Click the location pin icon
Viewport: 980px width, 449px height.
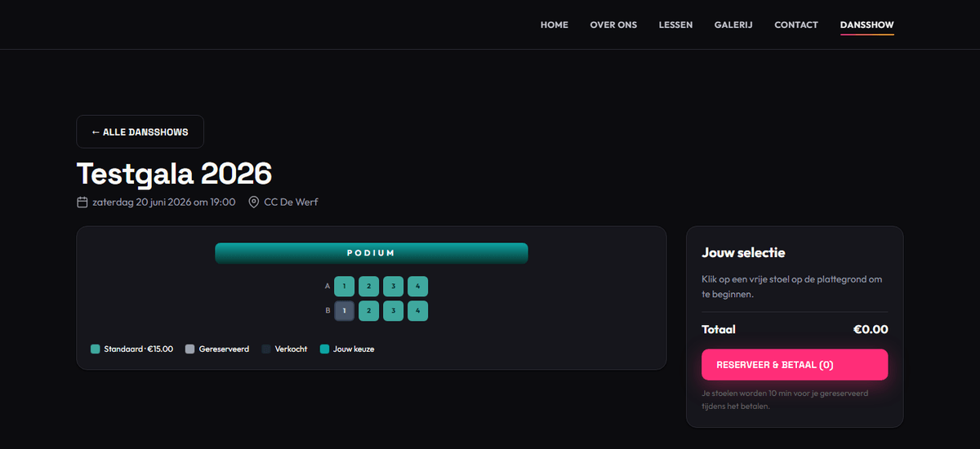254,202
